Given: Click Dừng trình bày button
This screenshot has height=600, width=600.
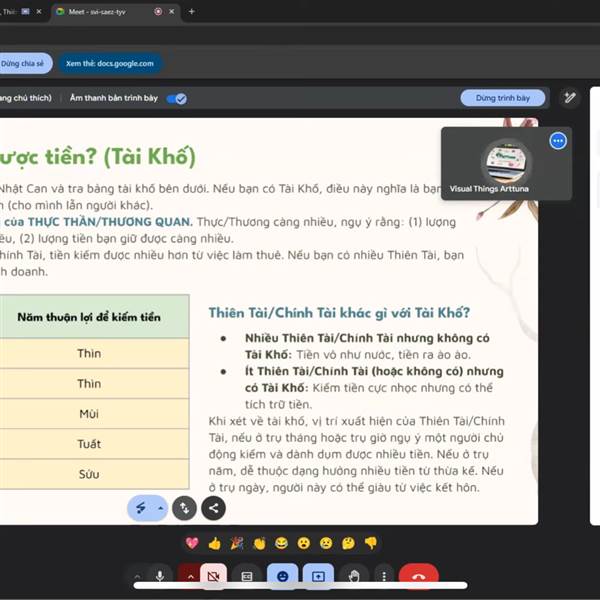Looking at the screenshot, I should coord(502,98).
